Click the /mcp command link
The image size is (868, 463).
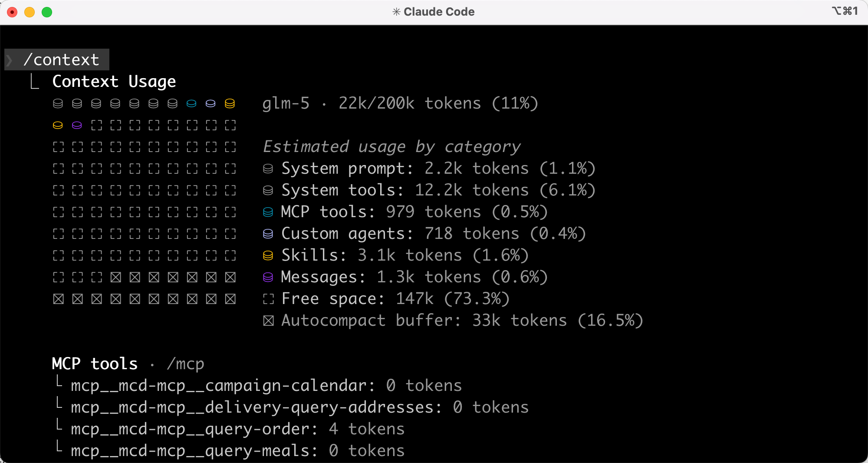click(185, 364)
